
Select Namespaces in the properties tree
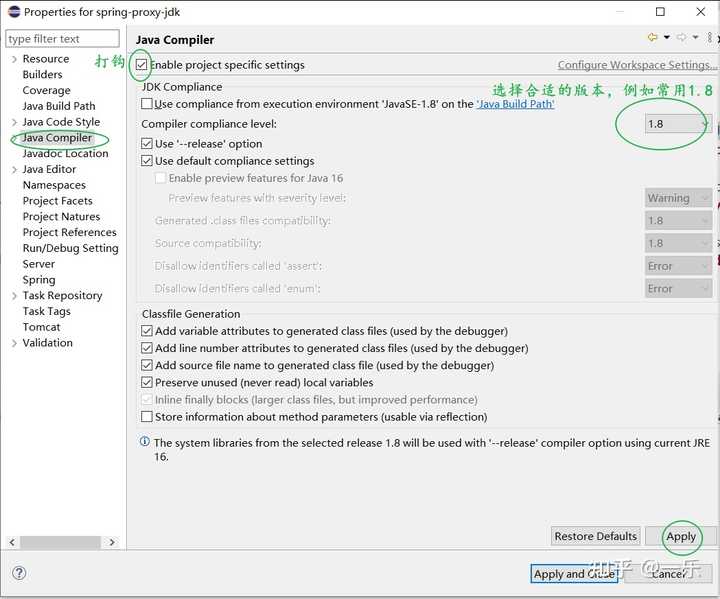pos(54,185)
